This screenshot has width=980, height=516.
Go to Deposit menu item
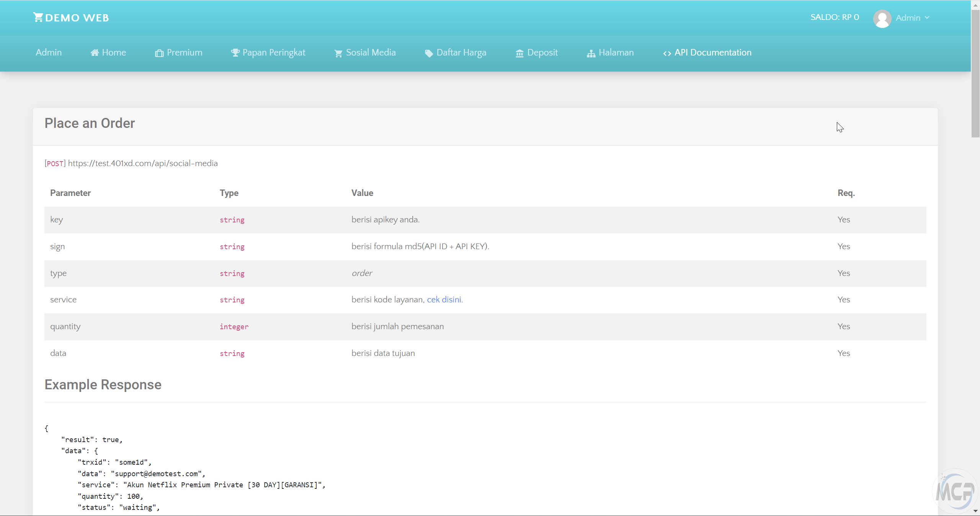[x=542, y=52]
